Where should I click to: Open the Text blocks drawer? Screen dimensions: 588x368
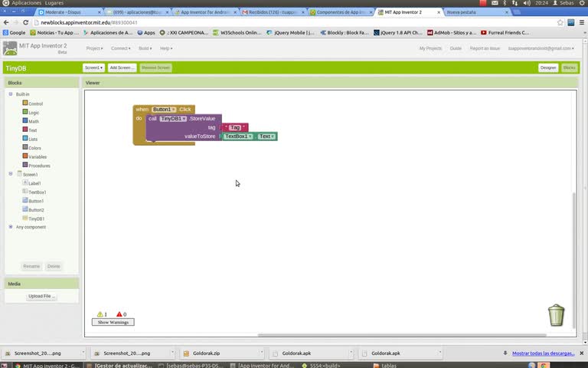point(30,130)
